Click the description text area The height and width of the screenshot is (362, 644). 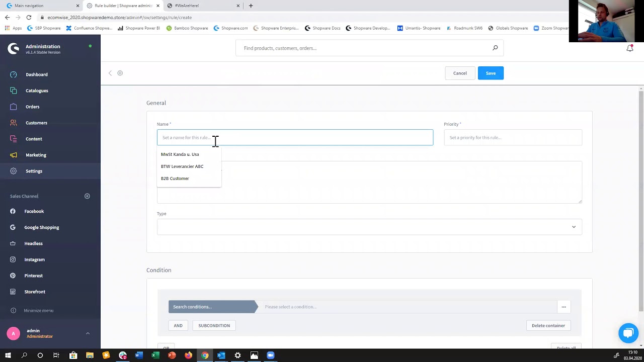coord(369,183)
